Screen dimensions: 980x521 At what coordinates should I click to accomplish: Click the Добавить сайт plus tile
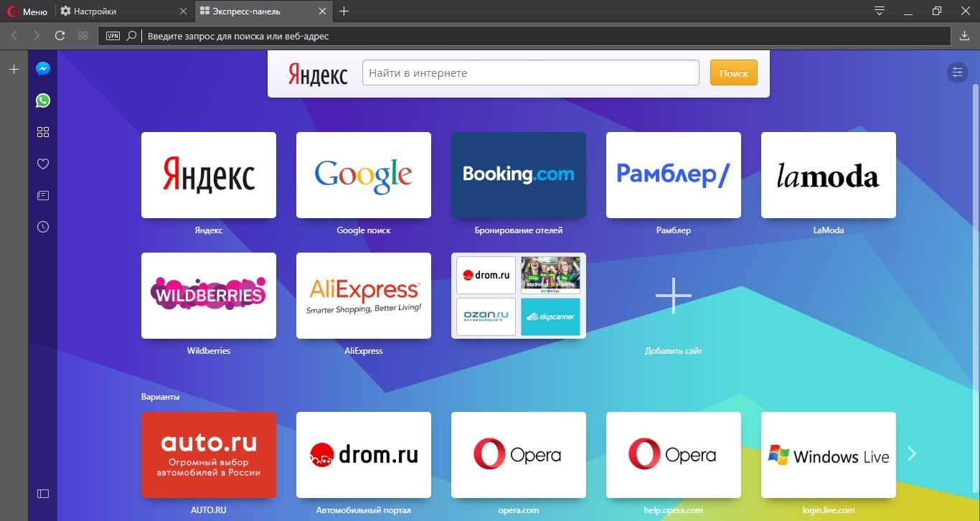[x=674, y=296]
